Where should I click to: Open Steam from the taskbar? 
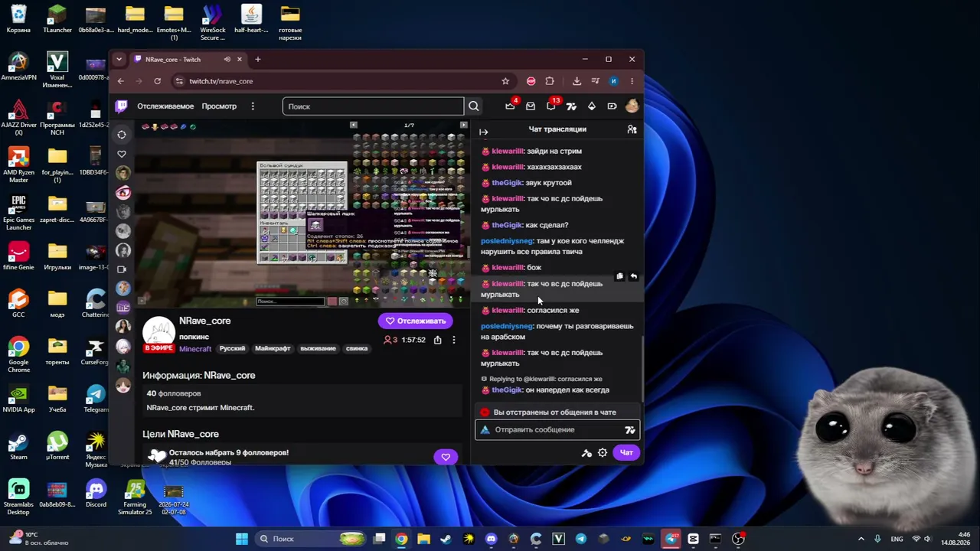point(446,539)
